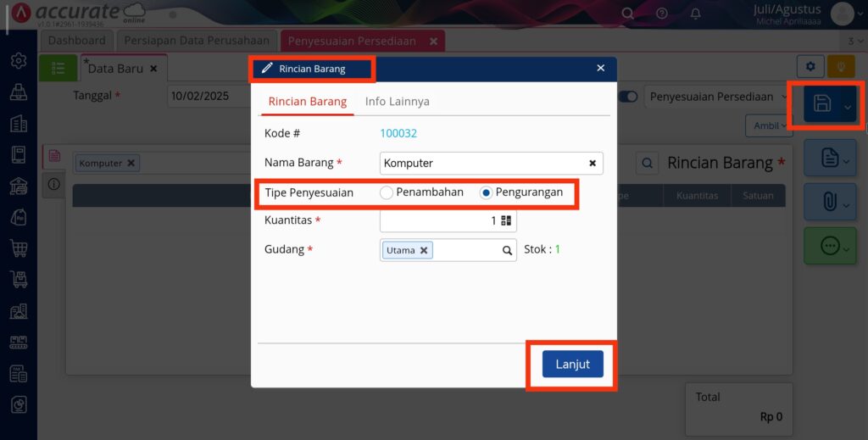Image resolution: width=868 pixels, height=440 pixels.
Task: Open the calculator icon in Kuantitas field
Action: [x=506, y=220]
